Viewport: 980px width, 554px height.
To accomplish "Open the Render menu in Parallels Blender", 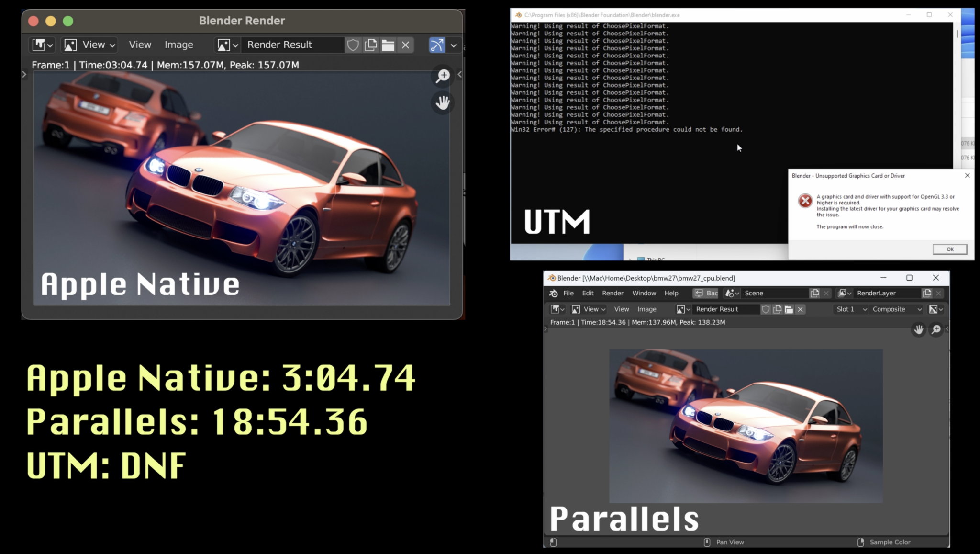I will tap(612, 293).
